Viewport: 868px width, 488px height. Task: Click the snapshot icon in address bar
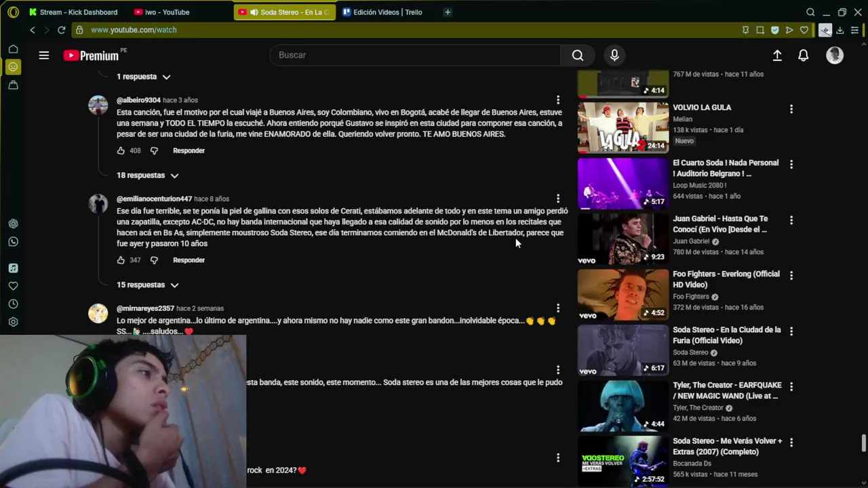point(760,30)
